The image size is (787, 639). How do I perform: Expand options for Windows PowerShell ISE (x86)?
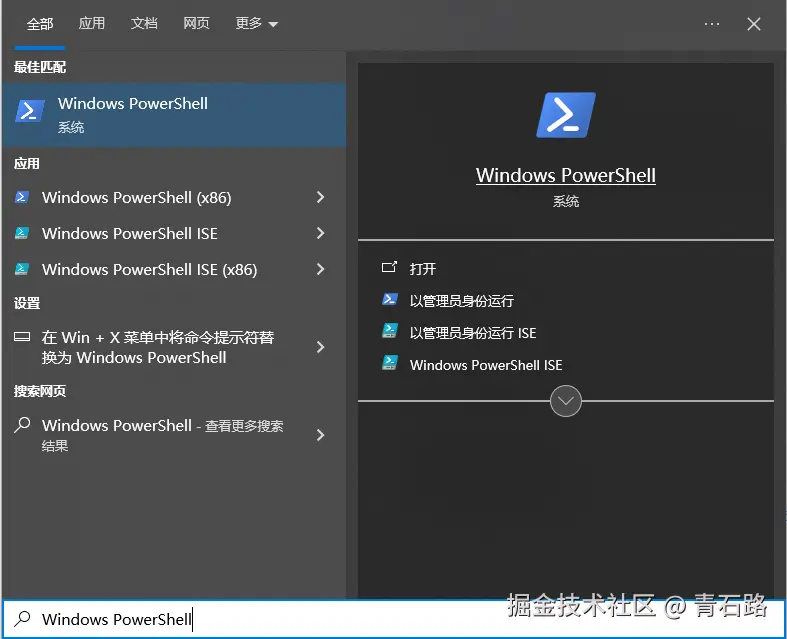pos(321,269)
